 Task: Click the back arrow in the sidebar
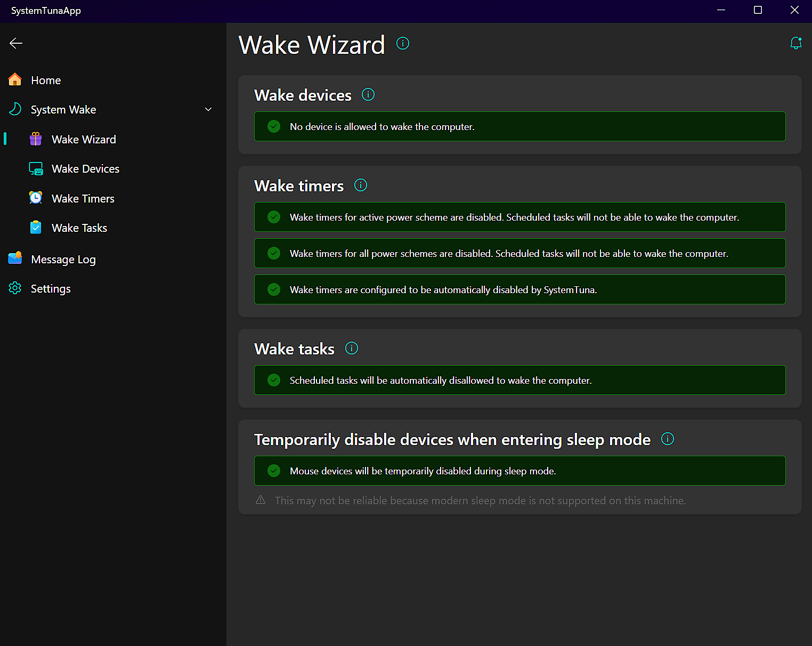click(16, 43)
